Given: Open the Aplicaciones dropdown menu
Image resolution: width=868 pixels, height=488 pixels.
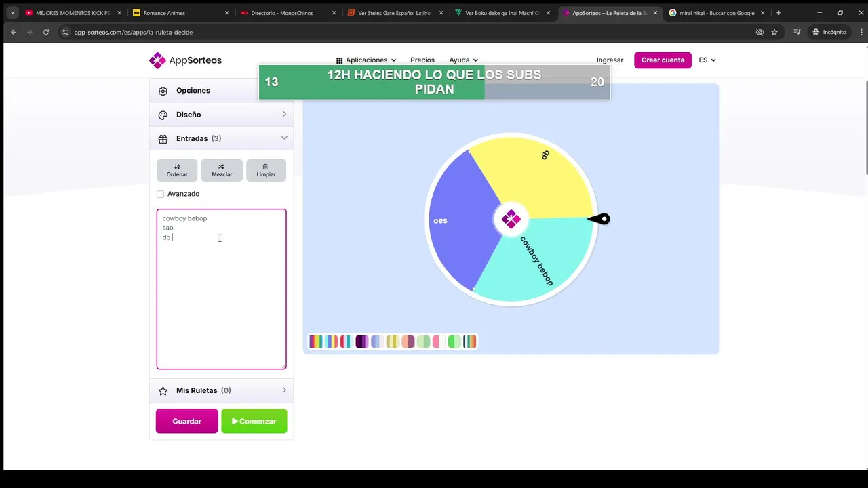Looking at the screenshot, I should pos(366,60).
